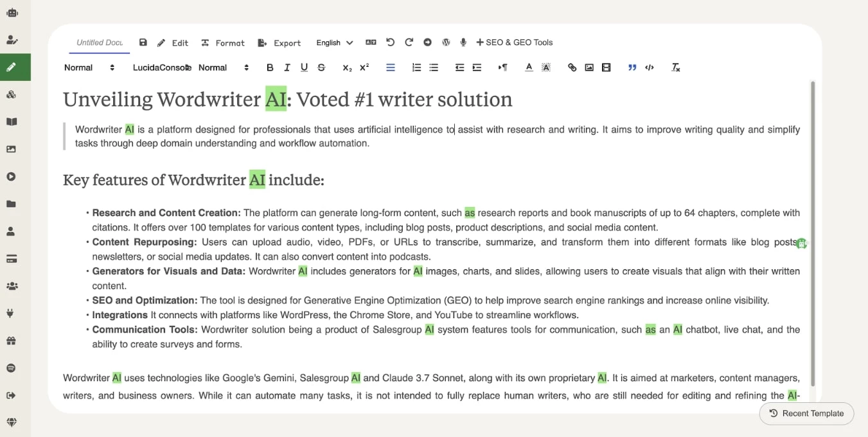Open the play-circle video sidebar icon

12,177
